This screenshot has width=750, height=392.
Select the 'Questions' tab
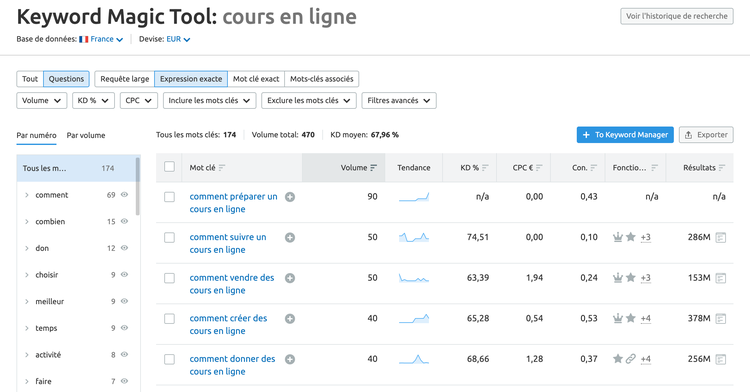(x=66, y=79)
